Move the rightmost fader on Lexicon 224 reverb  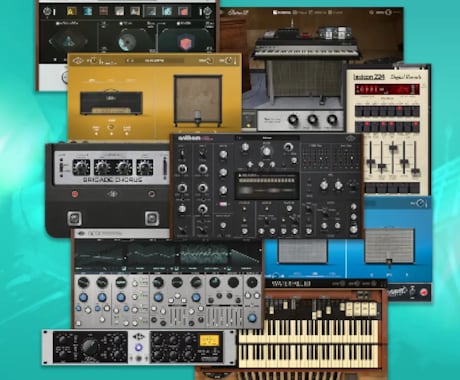tap(415, 171)
